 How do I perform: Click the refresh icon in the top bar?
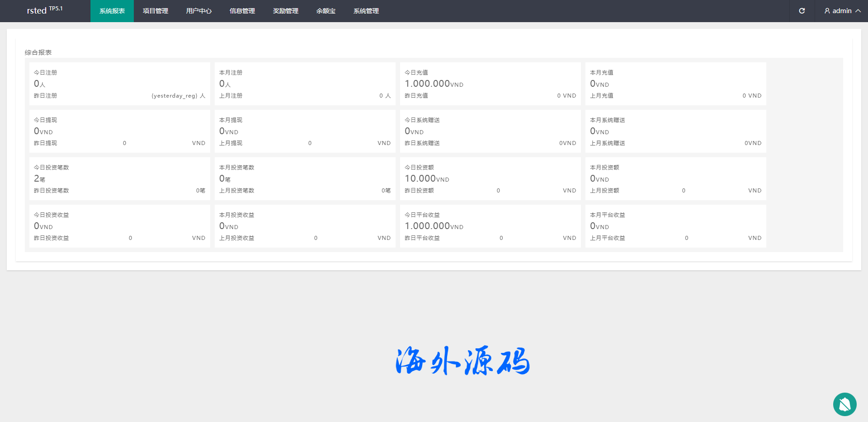(x=802, y=11)
